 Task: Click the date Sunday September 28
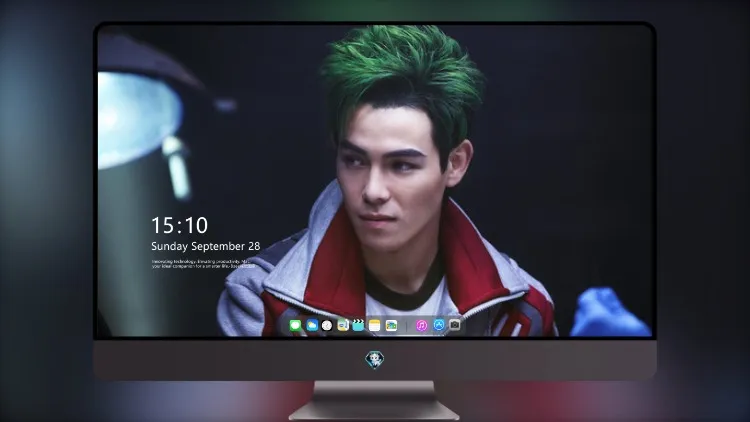(x=206, y=246)
